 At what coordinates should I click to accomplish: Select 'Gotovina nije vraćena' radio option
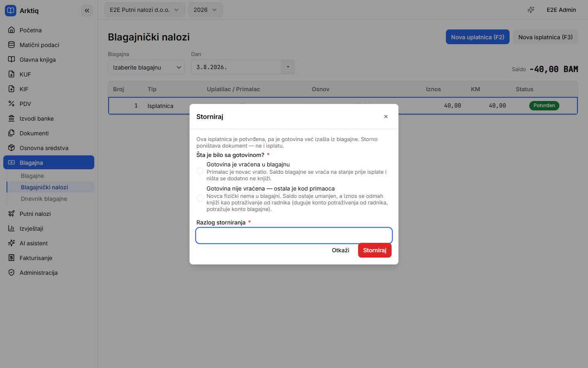click(200, 198)
